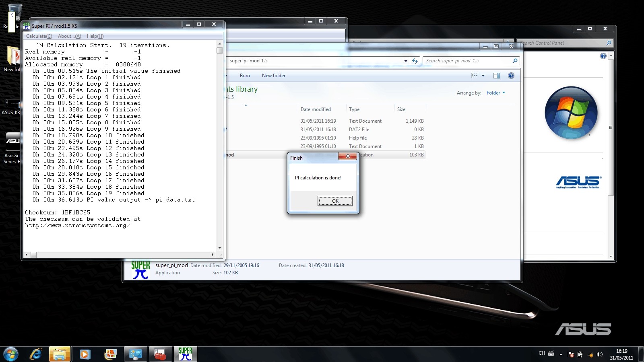Open Windows Live Photo Gallery taskbar icon
This screenshot has width=644, height=362.
point(110,354)
